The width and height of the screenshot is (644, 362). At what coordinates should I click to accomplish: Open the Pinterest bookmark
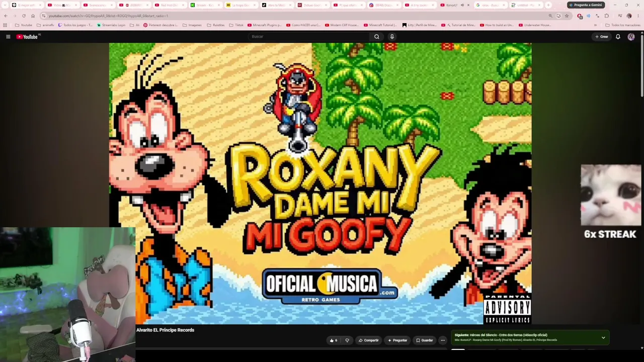coord(160,25)
